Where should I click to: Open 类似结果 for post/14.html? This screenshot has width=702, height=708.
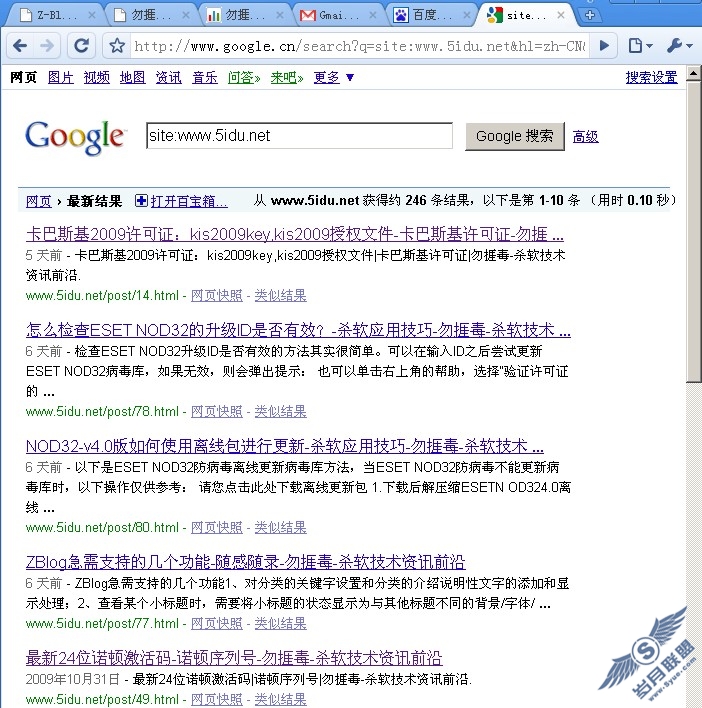280,295
